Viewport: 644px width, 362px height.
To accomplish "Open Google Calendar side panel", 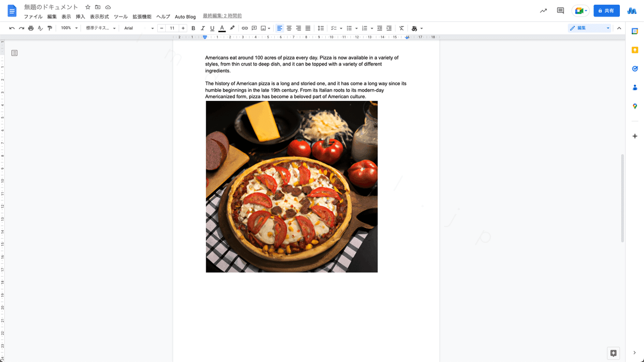I will coord(635,31).
